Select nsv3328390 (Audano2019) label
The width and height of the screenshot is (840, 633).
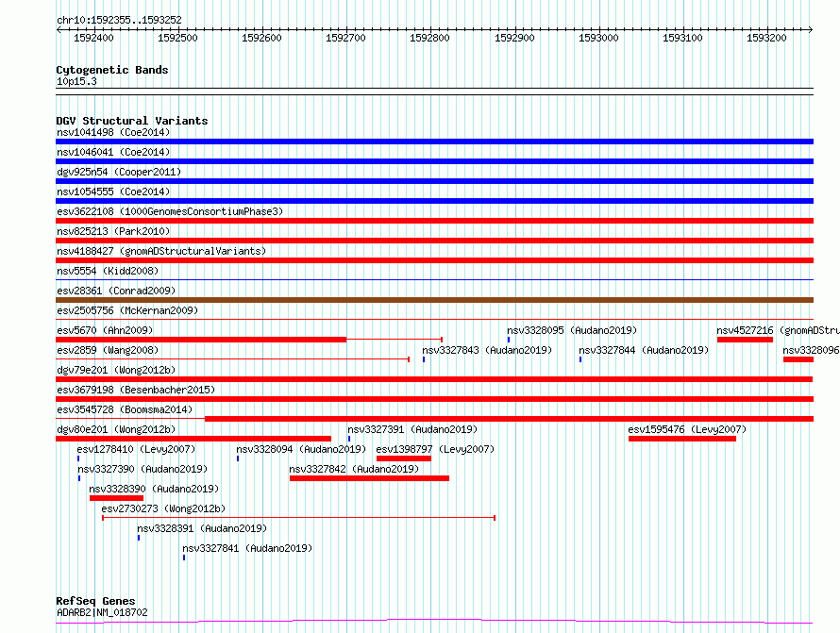pyautogui.click(x=154, y=489)
